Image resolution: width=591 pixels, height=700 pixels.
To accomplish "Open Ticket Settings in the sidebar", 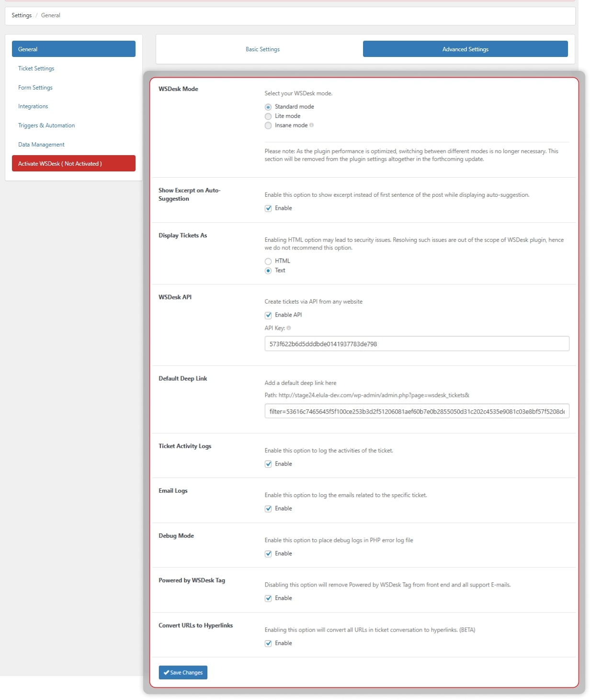I will 36,68.
